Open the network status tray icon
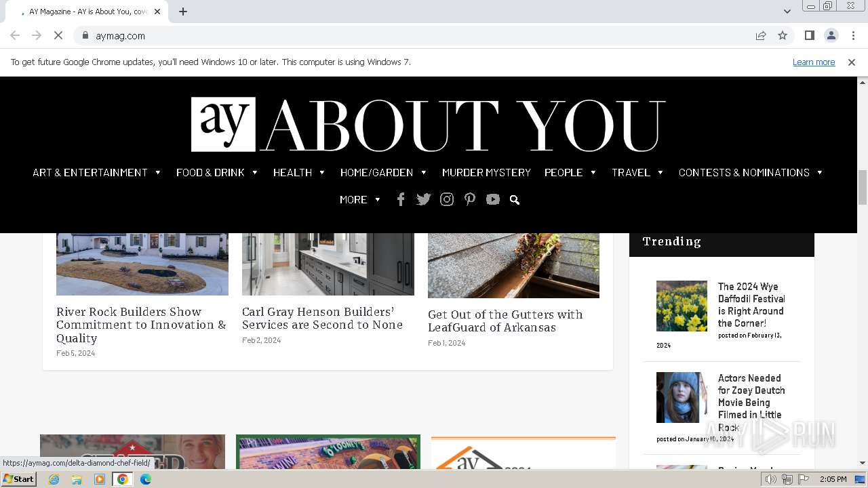 point(787,479)
